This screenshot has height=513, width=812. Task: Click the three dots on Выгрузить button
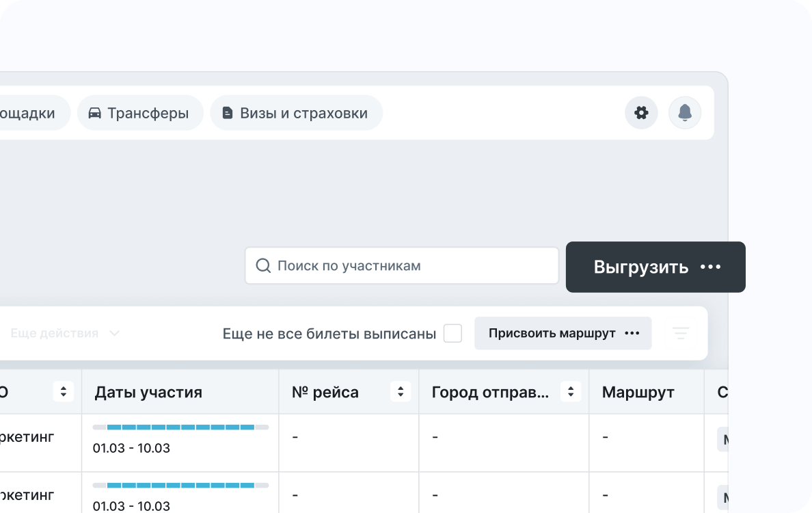711,267
